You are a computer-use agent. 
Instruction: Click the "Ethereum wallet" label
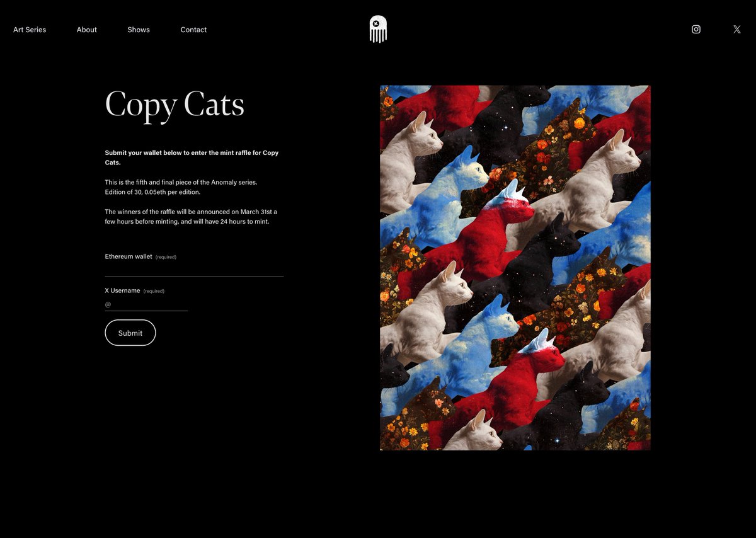click(129, 256)
